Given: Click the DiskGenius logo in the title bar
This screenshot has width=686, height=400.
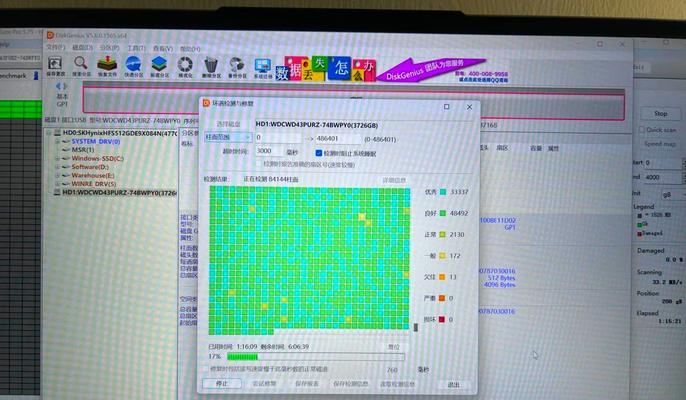Looking at the screenshot, I should tap(50, 35).
